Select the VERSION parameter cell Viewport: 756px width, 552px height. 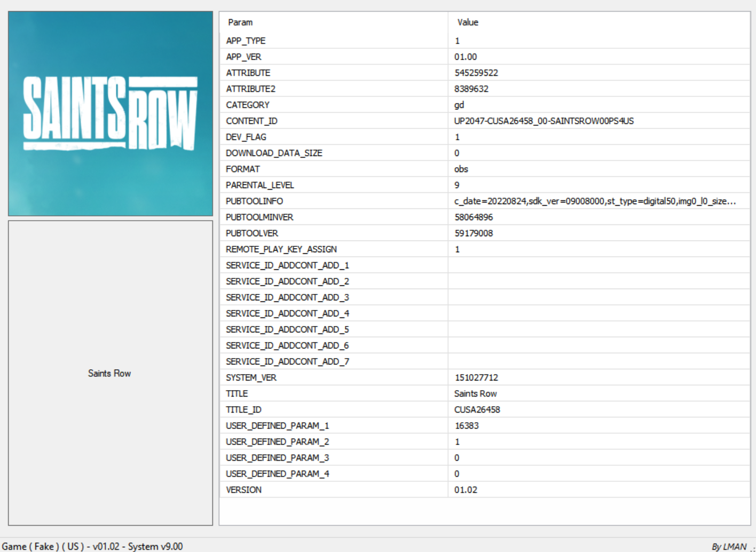[334, 489]
